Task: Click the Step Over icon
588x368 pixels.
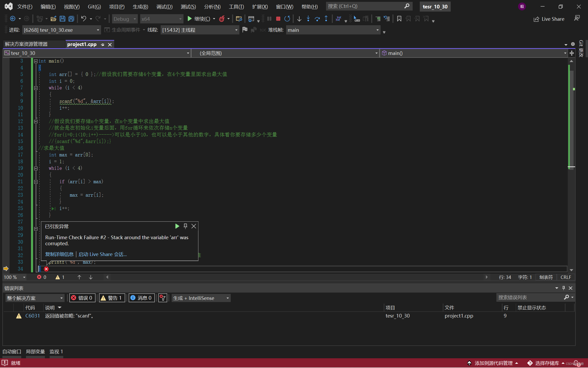Action: click(317, 19)
